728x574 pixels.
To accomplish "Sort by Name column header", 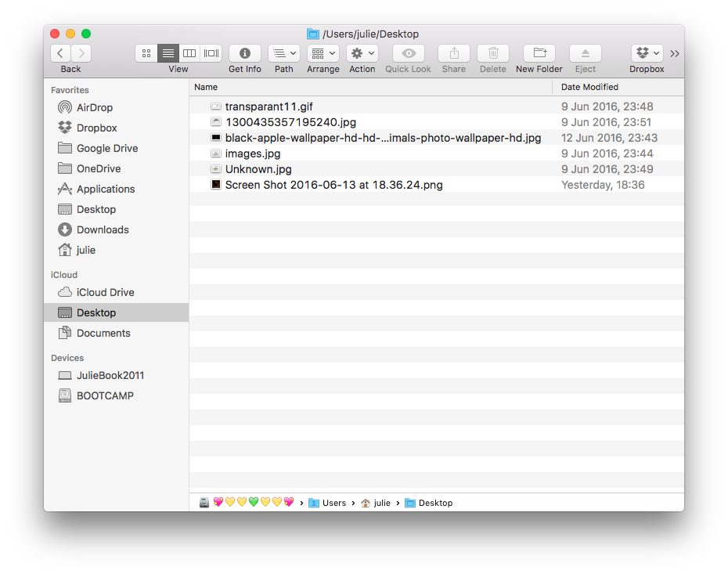I will click(370, 87).
